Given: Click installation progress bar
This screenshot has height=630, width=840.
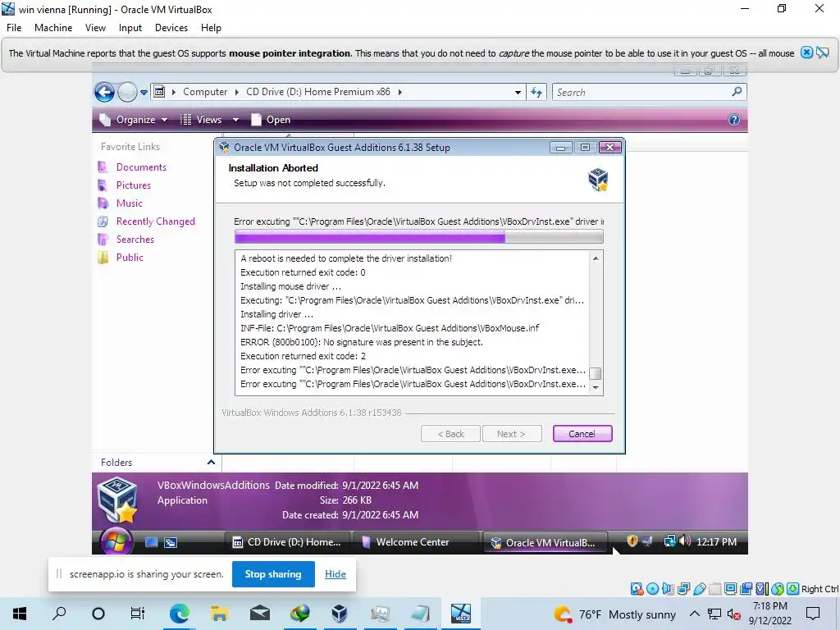Looking at the screenshot, I should pos(419,236).
